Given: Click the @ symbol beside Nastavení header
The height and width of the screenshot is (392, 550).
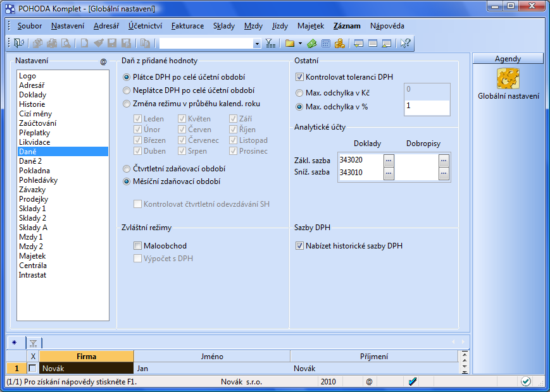Looking at the screenshot, I should click(x=103, y=62).
